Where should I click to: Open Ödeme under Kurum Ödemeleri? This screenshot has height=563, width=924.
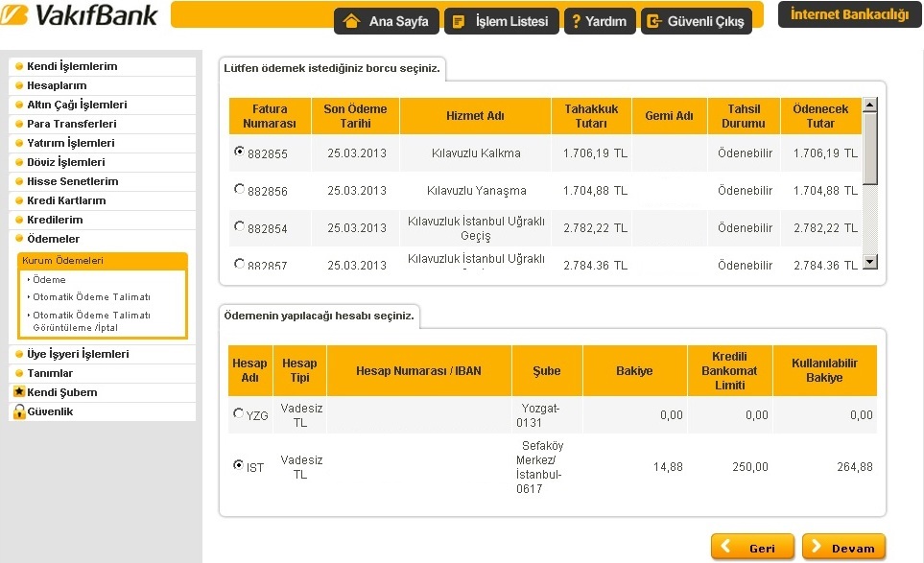[49, 279]
